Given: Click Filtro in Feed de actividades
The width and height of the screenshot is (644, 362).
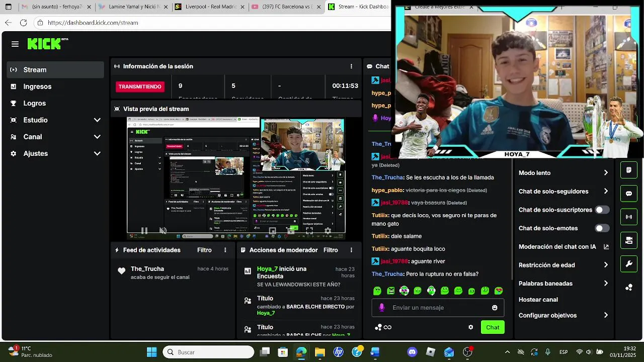Looking at the screenshot, I should point(204,250).
